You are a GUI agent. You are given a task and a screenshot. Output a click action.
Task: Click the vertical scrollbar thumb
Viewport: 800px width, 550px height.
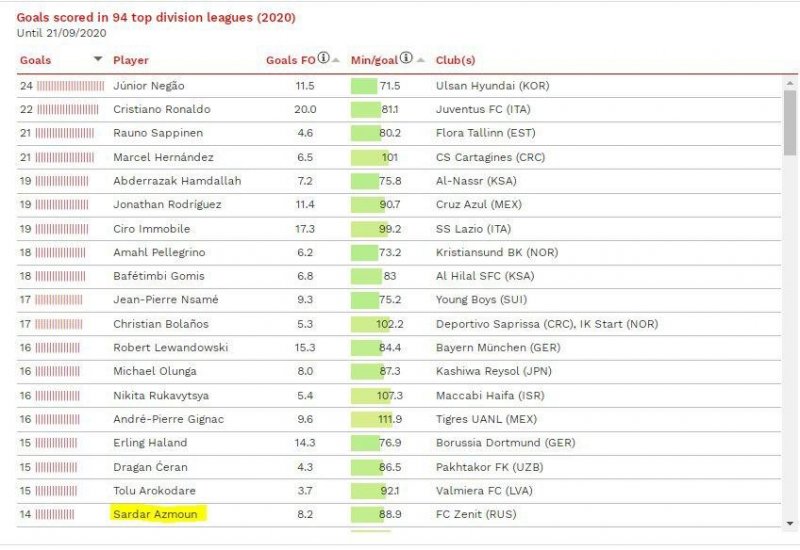(790, 122)
